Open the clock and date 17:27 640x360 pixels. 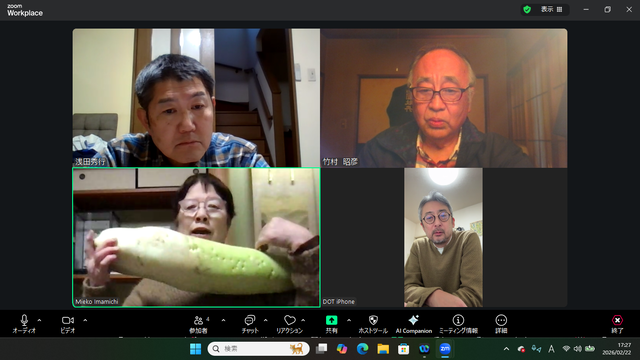click(616, 349)
